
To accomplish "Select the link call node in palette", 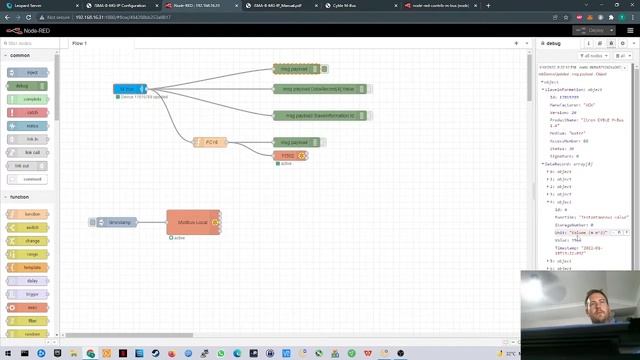I will (27, 153).
